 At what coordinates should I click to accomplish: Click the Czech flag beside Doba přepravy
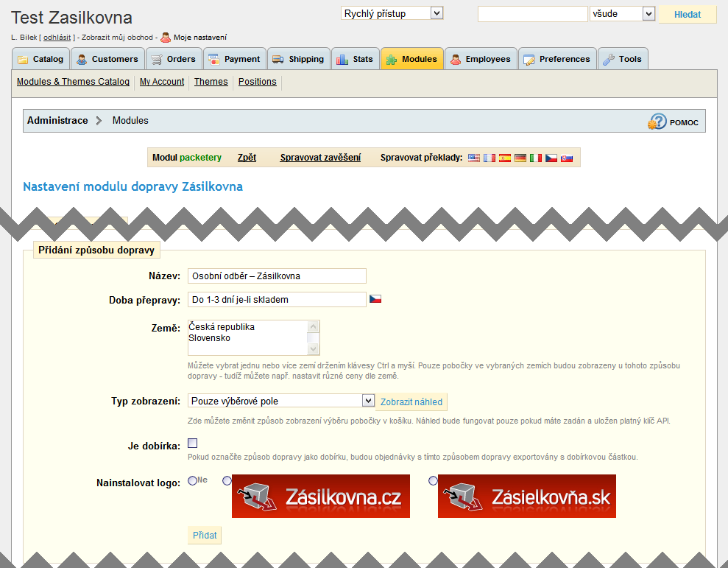click(375, 299)
